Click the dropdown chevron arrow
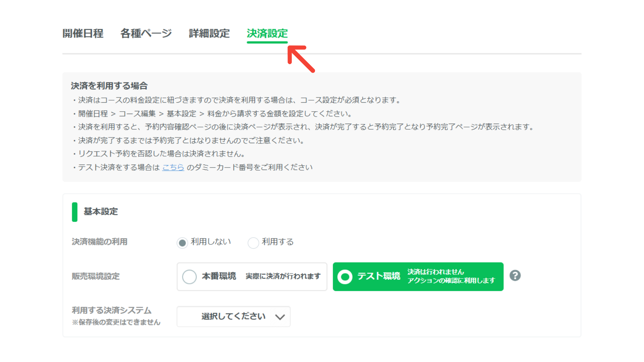644x362 pixels. (x=280, y=317)
